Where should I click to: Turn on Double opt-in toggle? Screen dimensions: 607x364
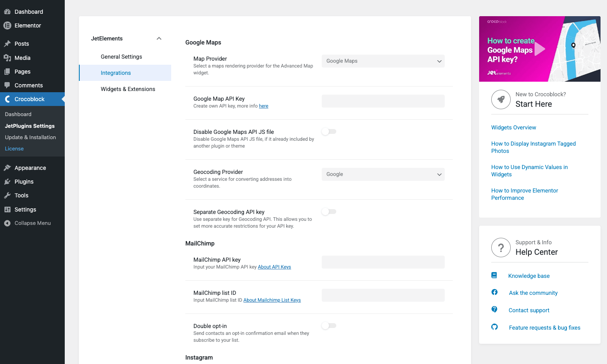[x=329, y=326]
